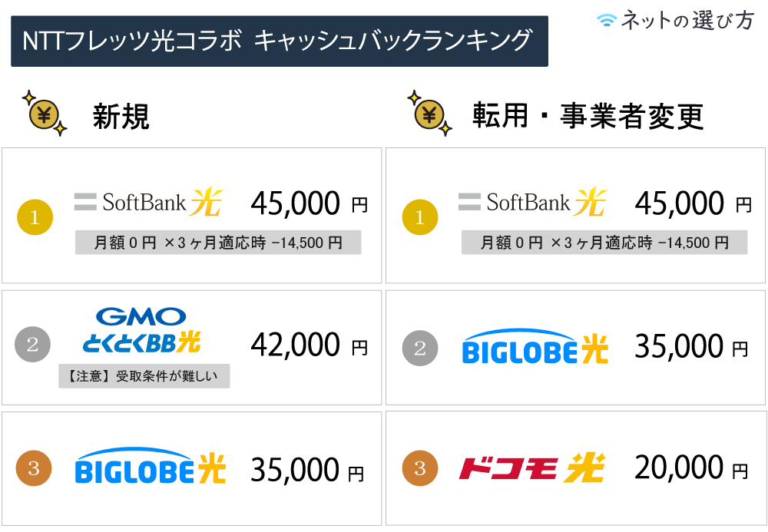Click the BIGLOBE光 logo in 転用 column
Screen dimensions: 768x532
535,346
